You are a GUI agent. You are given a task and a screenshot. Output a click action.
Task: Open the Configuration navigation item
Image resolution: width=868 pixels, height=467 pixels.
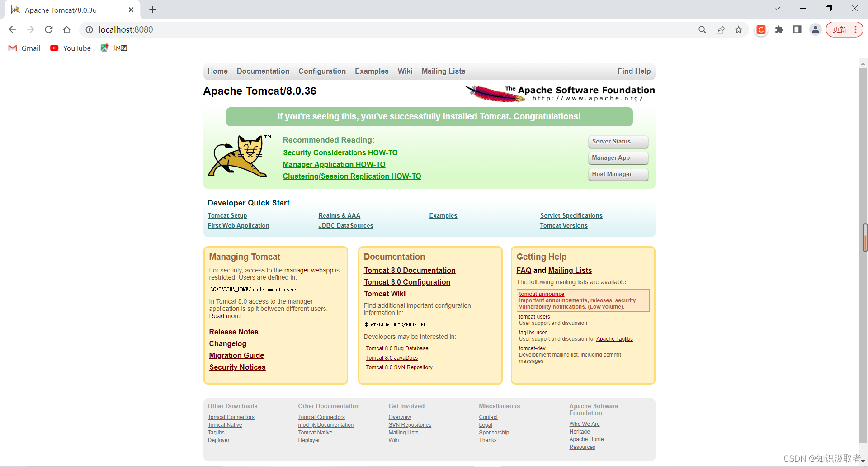(322, 71)
